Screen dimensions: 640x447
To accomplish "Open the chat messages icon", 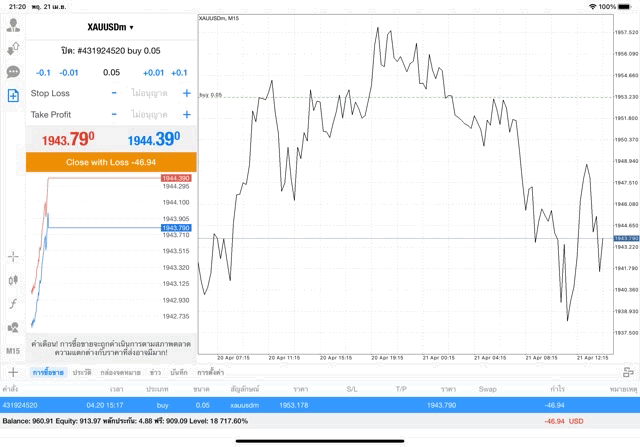I will [x=13, y=72].
